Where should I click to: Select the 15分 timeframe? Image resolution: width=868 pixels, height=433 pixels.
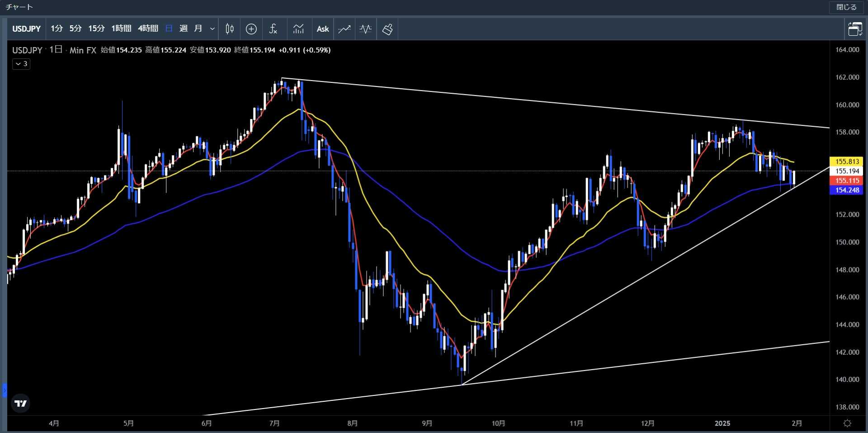click(x=96, y=29)
